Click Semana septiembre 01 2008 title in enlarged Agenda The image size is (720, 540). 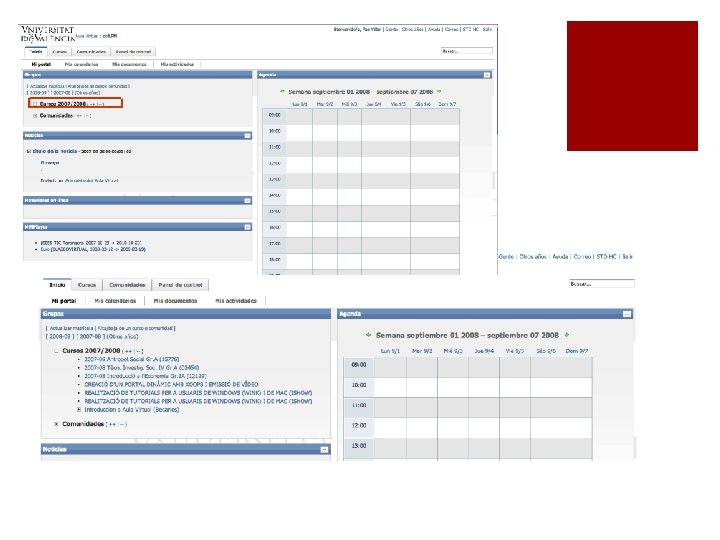[467, 335]
